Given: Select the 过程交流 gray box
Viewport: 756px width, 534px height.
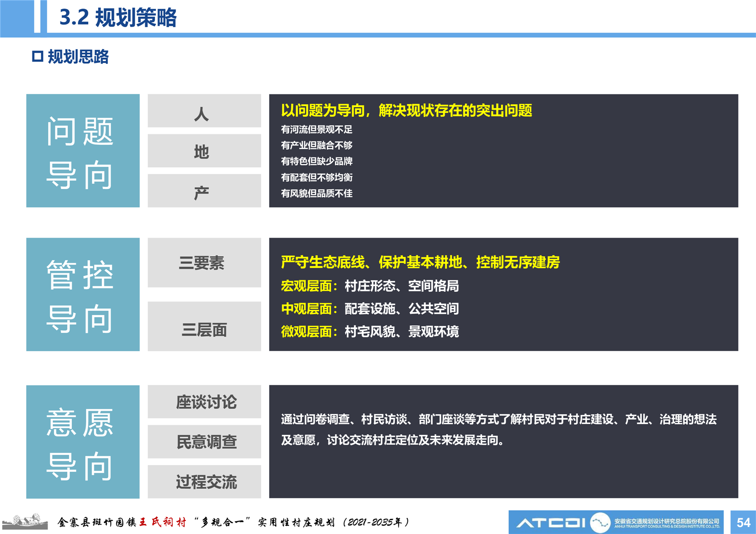Looking at the screenshot, I should (204, 482).
